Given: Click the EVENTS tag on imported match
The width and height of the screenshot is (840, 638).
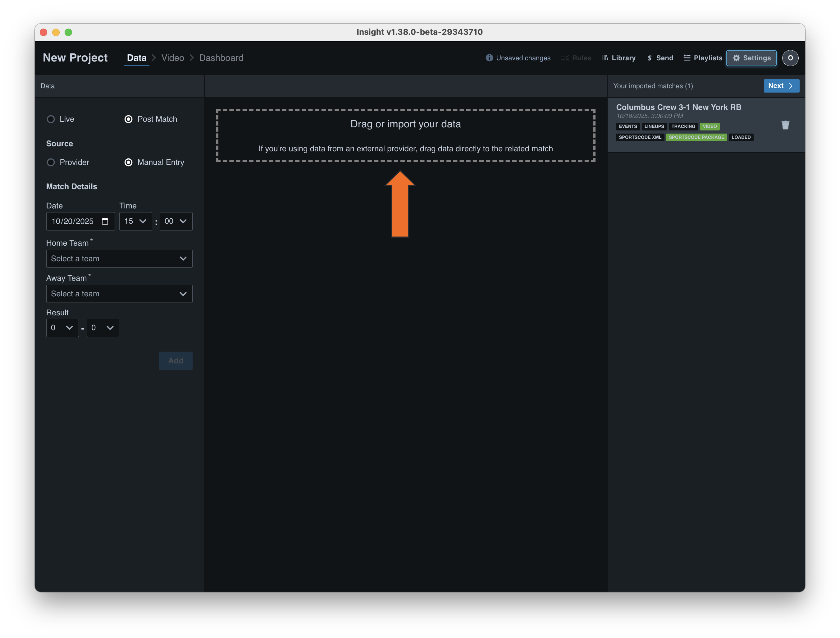Looking at the screenshot, I should pyautogui.click(x=628, y=126).
